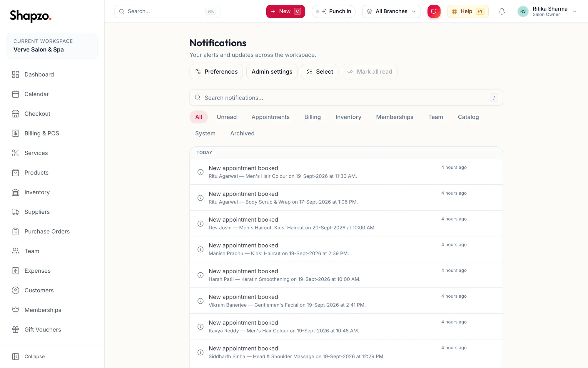Image resolution: width=588 pixels, height=368 pixels.
Task: Click the New button
Action: pyautogui.click(x=285, y=11)
